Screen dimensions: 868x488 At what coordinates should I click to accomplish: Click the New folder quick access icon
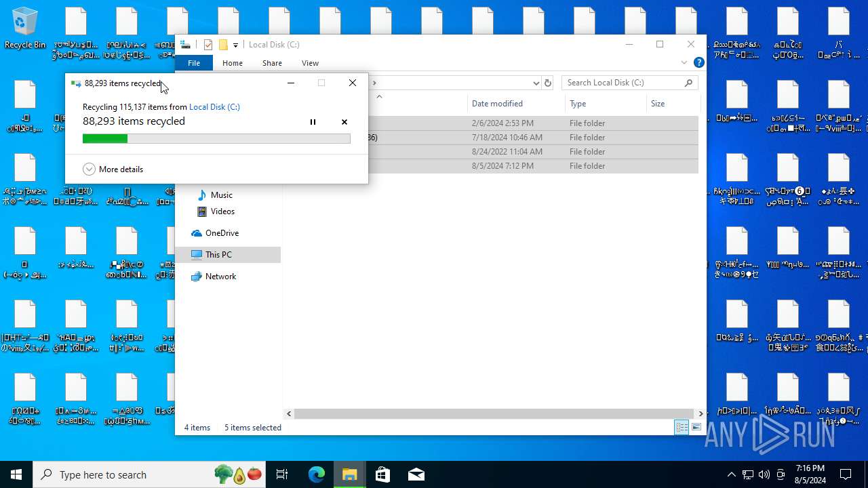[x=222, y=45]
